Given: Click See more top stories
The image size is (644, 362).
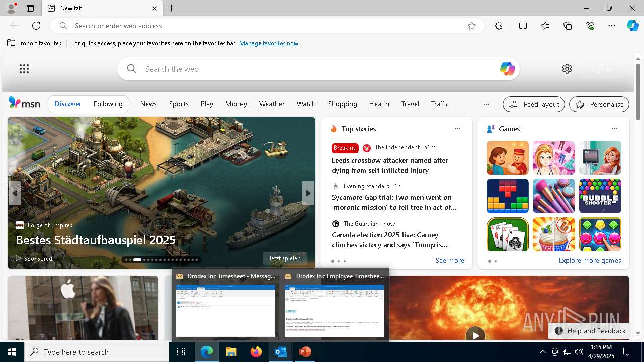Looking at the screenshot, I should [x=450, y=260].
